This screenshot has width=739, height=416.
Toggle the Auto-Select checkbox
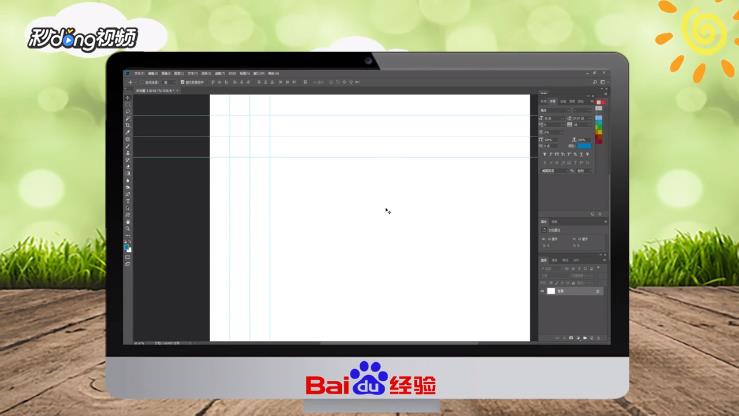point(142,82)
